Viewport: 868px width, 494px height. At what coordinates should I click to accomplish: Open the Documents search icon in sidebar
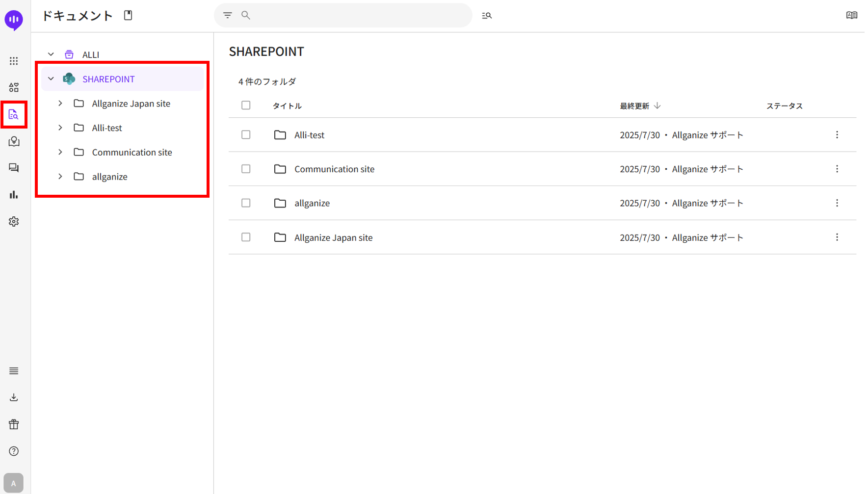14,115
